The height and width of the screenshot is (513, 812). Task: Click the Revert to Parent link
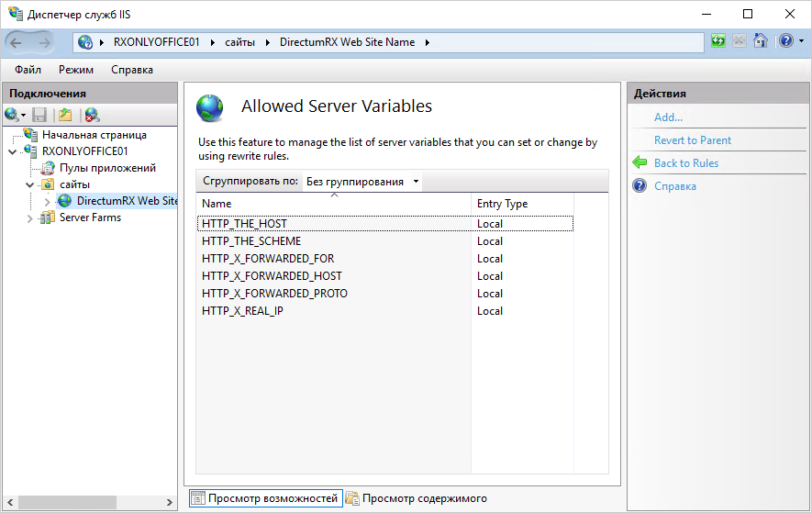point(692,140)
